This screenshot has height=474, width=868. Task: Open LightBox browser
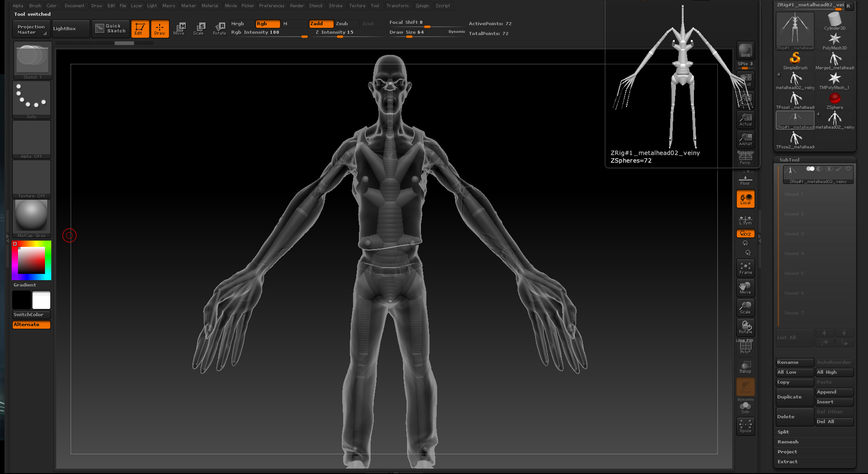click(x=71, y=29)
